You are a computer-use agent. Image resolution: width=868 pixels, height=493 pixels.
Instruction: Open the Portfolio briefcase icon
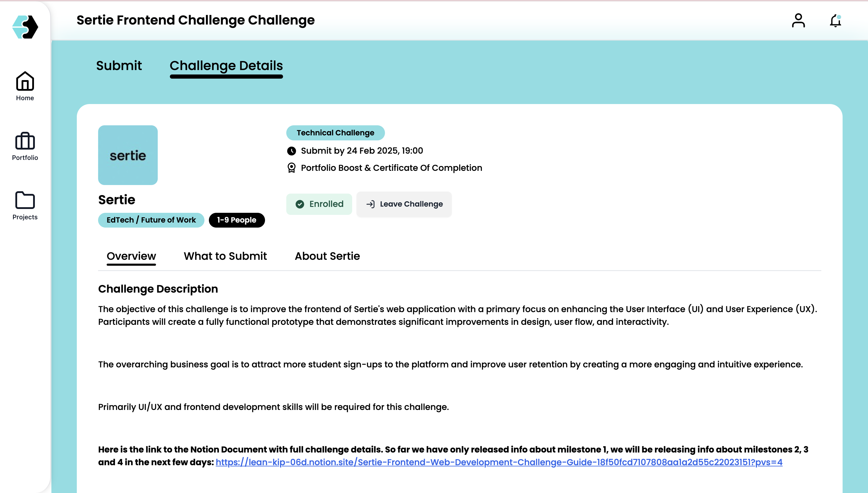[25, 141]
